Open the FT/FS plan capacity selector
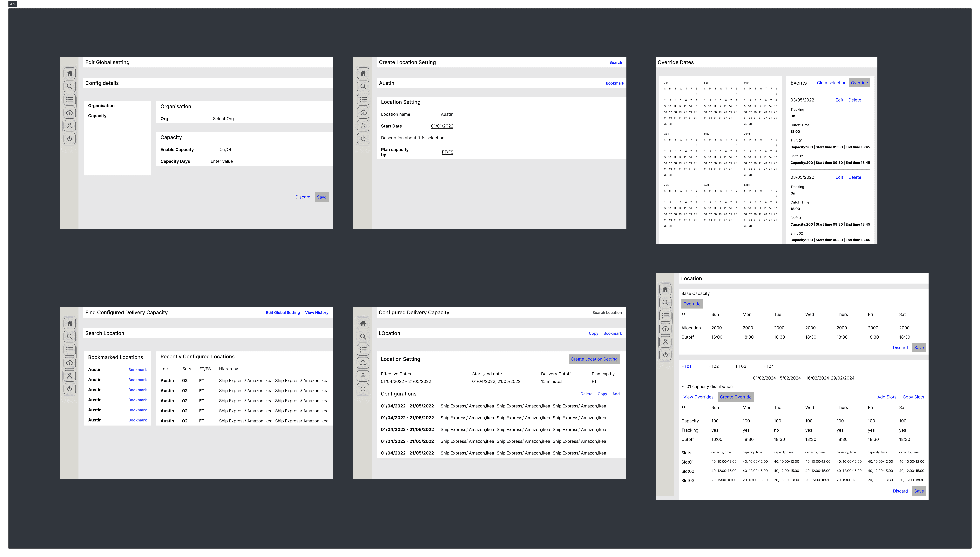Screen dimensions: 980x557 click(x=447, y=152)
